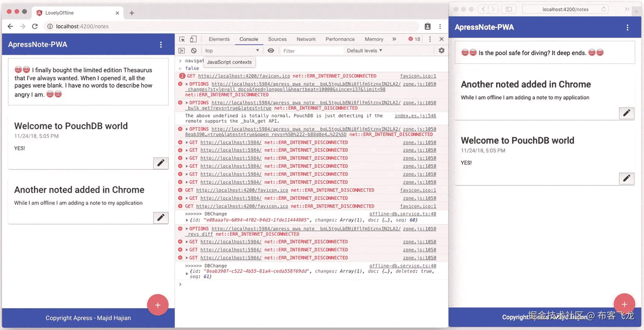
Task: Create a live expression with eye icon
Action: point(271,51)
